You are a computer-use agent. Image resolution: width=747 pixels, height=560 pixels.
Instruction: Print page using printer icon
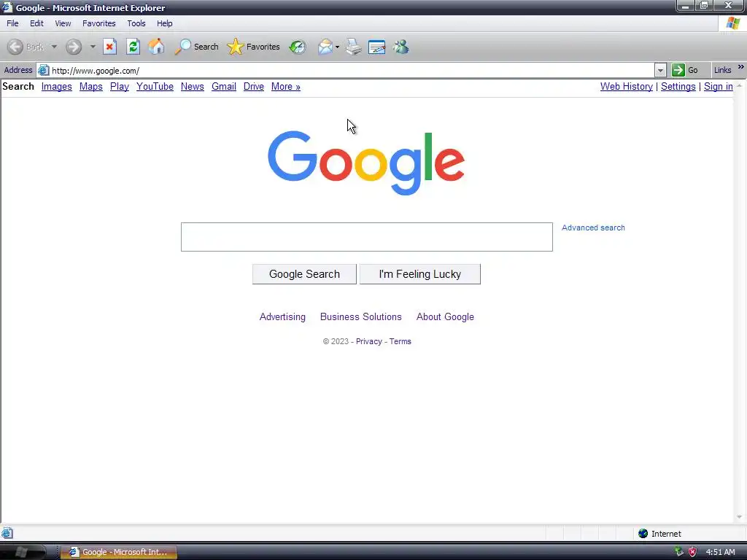click(354, 47)
